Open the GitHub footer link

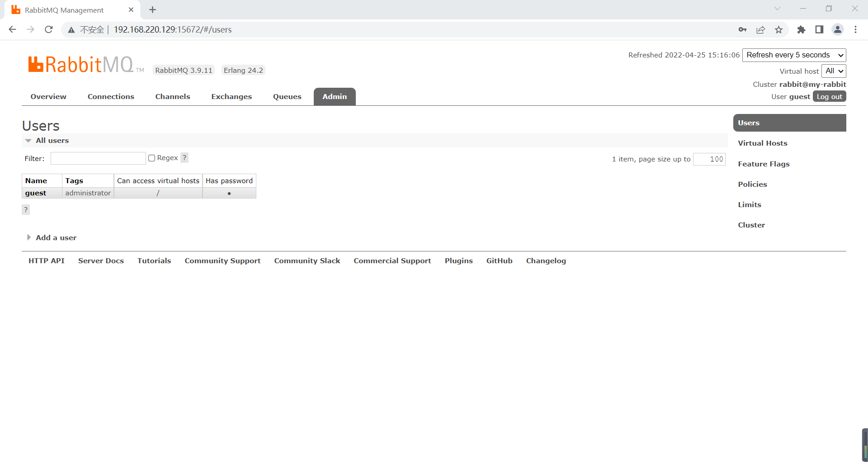pyautogui.click(x=499, y=261)
